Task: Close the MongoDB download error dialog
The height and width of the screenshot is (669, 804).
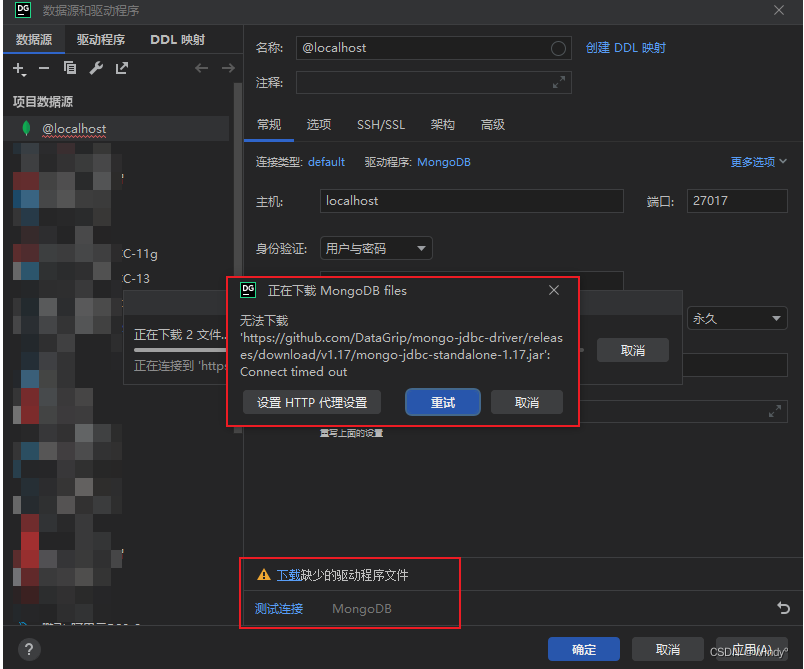Action: tap(554, 290)
